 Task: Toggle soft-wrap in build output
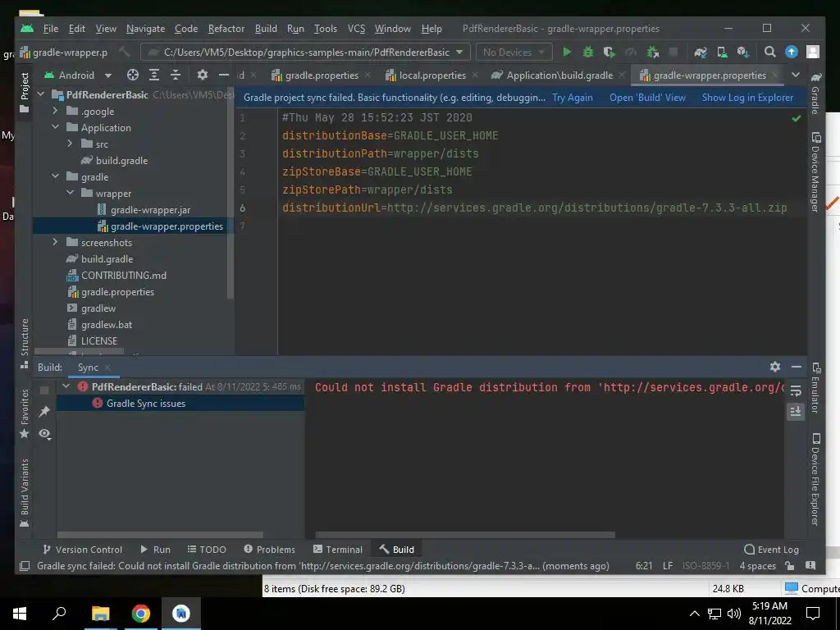tap(796, 390)
